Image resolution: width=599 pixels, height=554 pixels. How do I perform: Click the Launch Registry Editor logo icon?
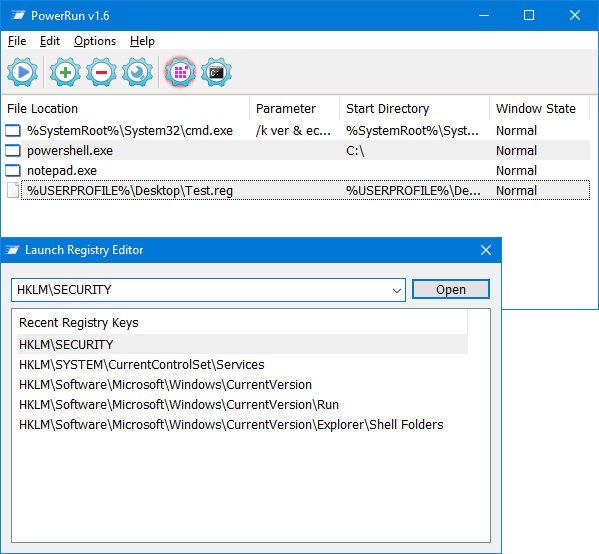point(12,250)
